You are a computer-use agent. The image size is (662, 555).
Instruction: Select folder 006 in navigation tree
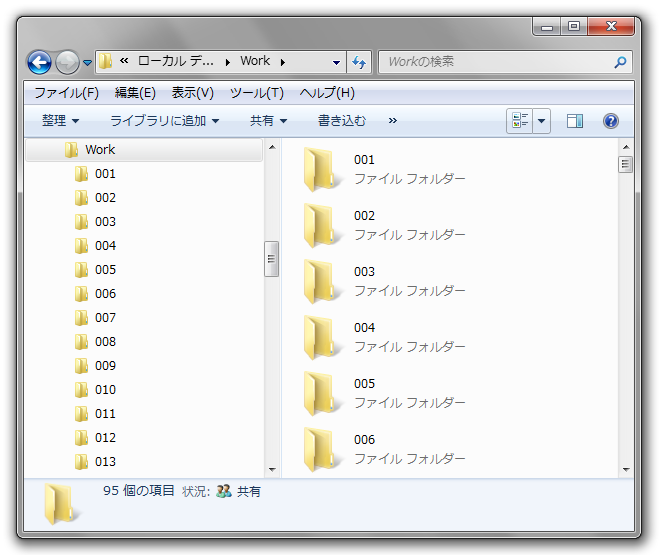coord(95,294)
